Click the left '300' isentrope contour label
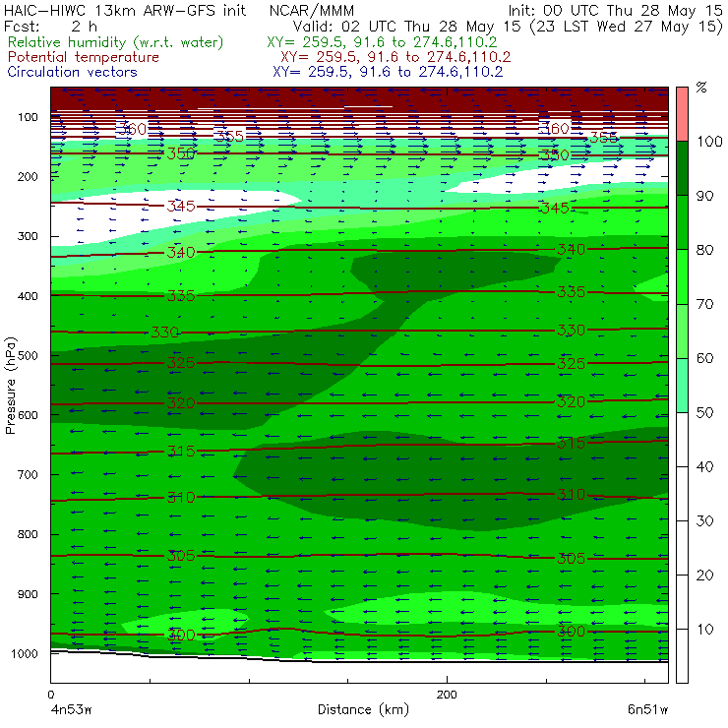 (x=181, y=635)
